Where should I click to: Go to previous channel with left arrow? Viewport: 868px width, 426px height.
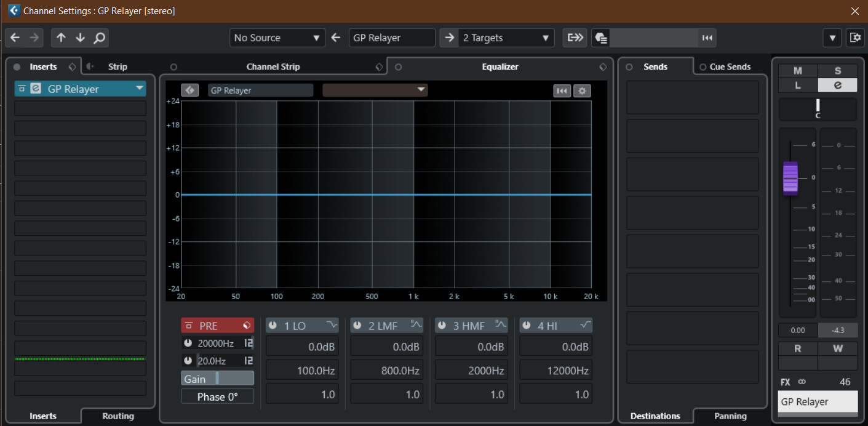point(15,38)
